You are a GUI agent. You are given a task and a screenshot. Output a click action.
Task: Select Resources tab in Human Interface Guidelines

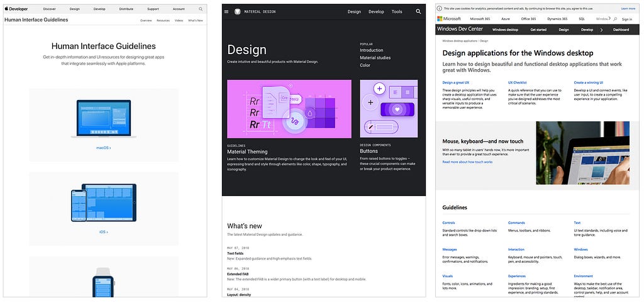163,20
